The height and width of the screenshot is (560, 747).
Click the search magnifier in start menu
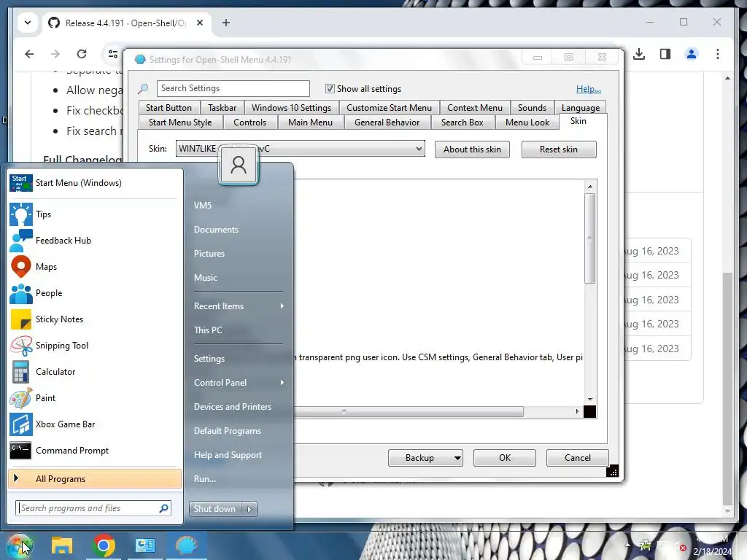164,508
